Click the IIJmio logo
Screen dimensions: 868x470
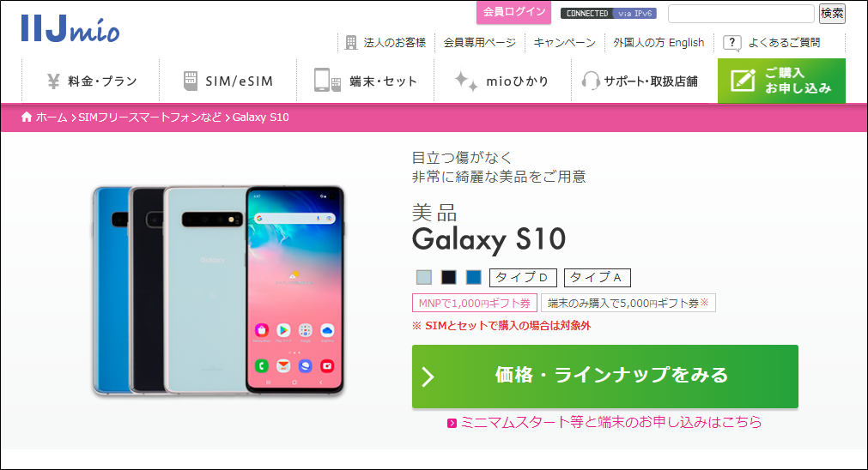pyautogui.click(x=70, y=29)
